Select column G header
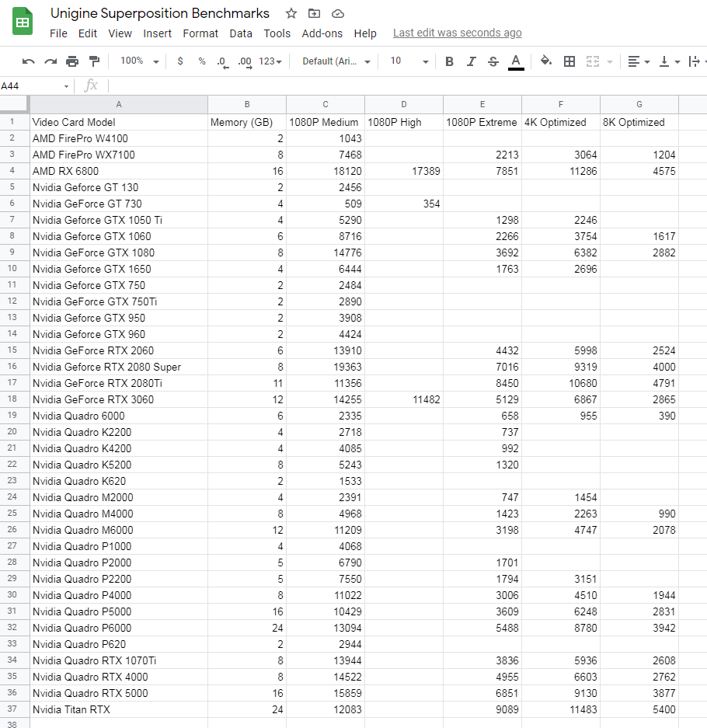Viewport: 707px width, 728px height. pyautogui.click(x=639, y=104)
